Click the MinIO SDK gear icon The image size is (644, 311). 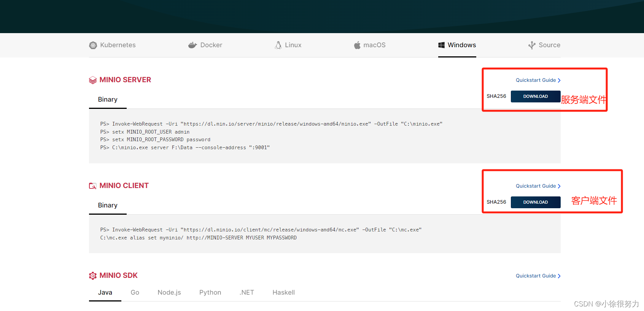tap(93, 276)
